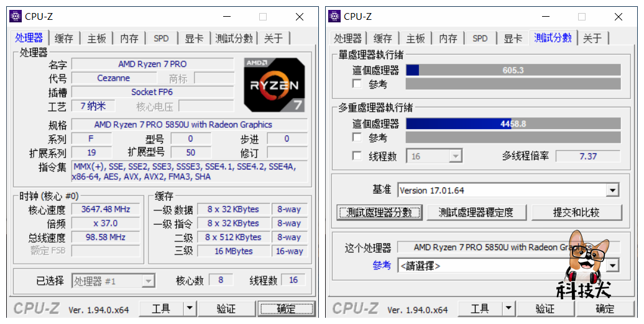Click 提交和比較 button

click(576, 212)
